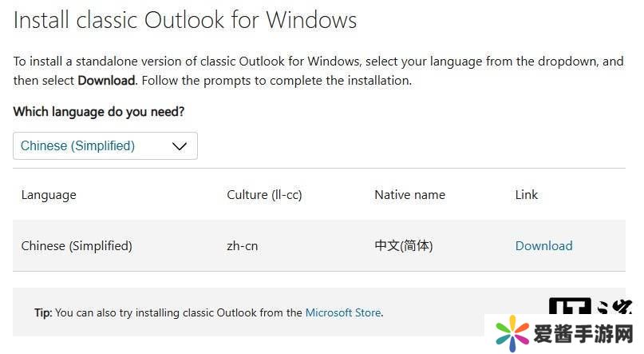
Task: Click the bold Download word in the instructions
Action: 107,80
